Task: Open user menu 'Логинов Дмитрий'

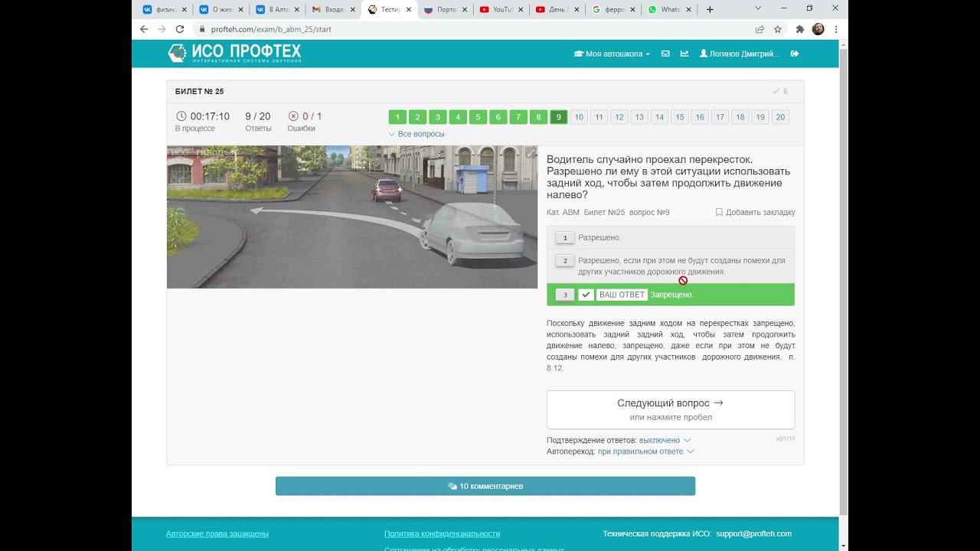Action: point(740,54)
